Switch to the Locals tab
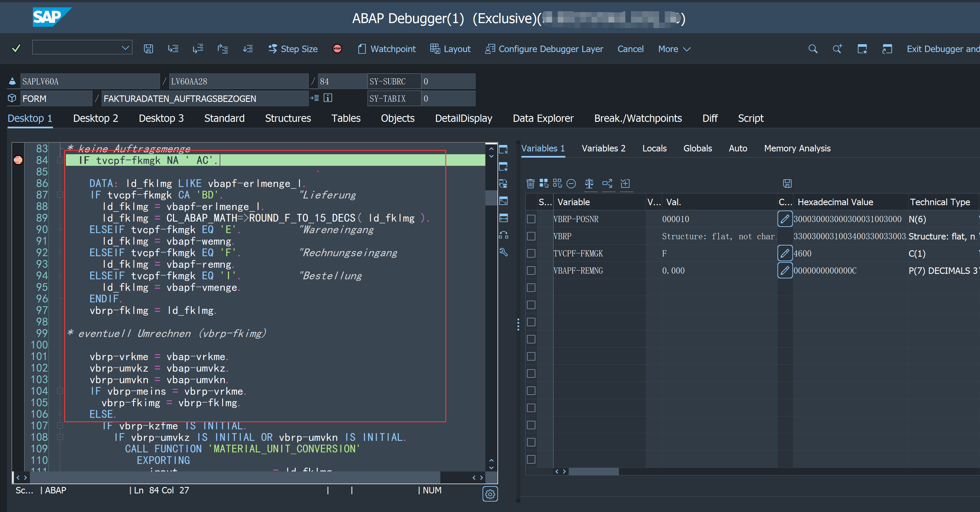 (x=654, y=148)
